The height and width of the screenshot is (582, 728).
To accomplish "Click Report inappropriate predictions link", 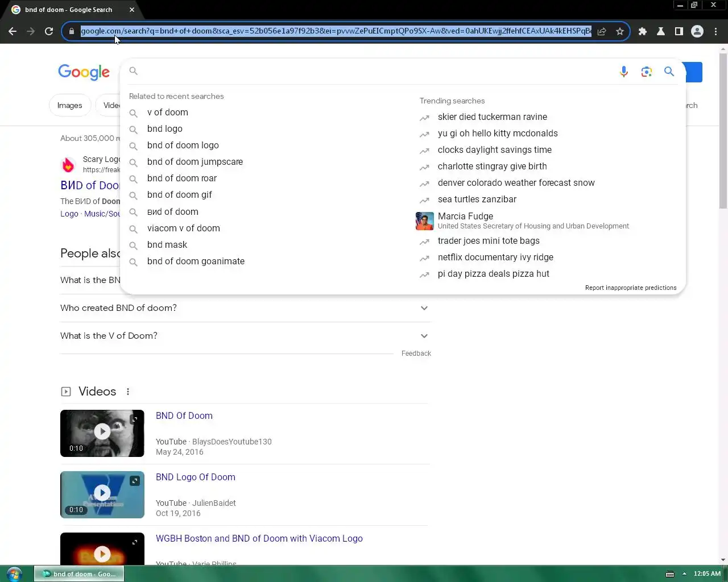I will 631,288.
